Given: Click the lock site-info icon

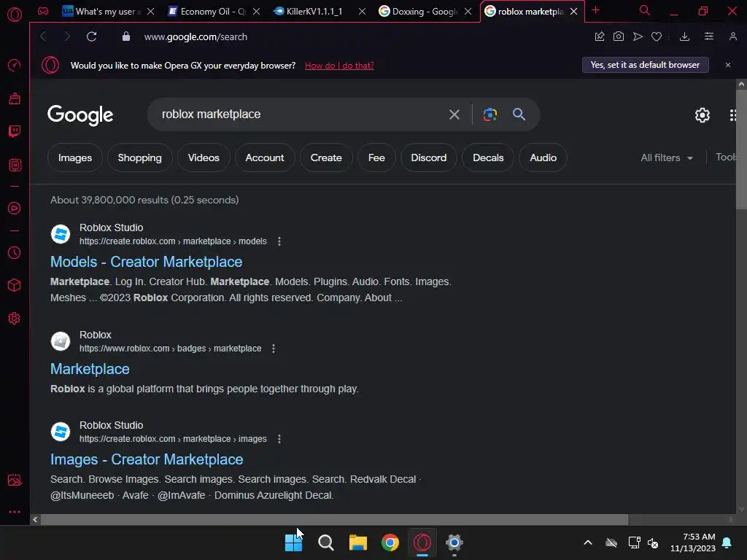Looking at the screenshot, I should (x=126, y=36).
